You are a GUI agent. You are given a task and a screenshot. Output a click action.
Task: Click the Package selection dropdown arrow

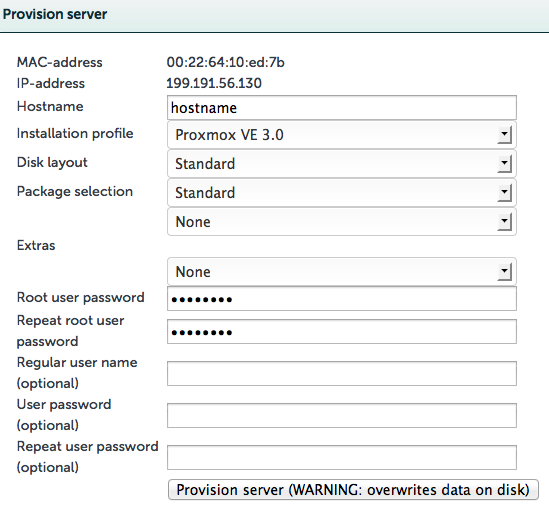tap(505, 193)
